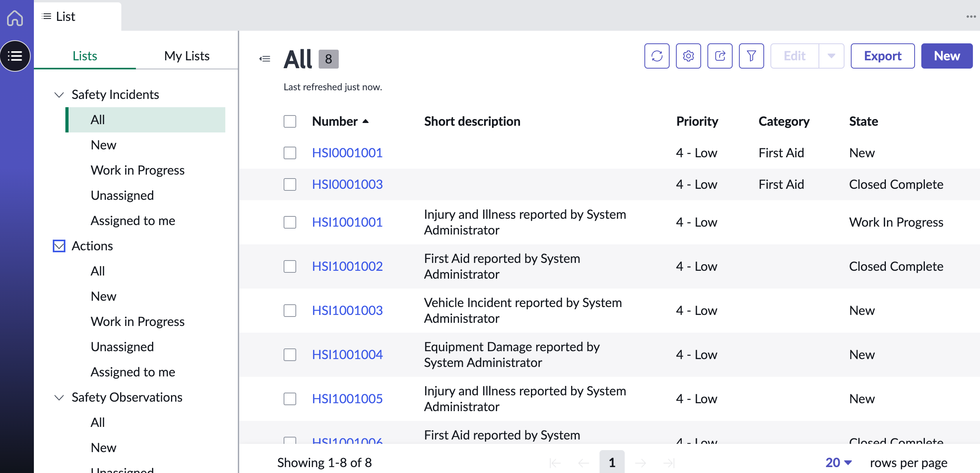Switch to the My Lists tab
Screen dimensions: 980x473
[x=187, y=56]
